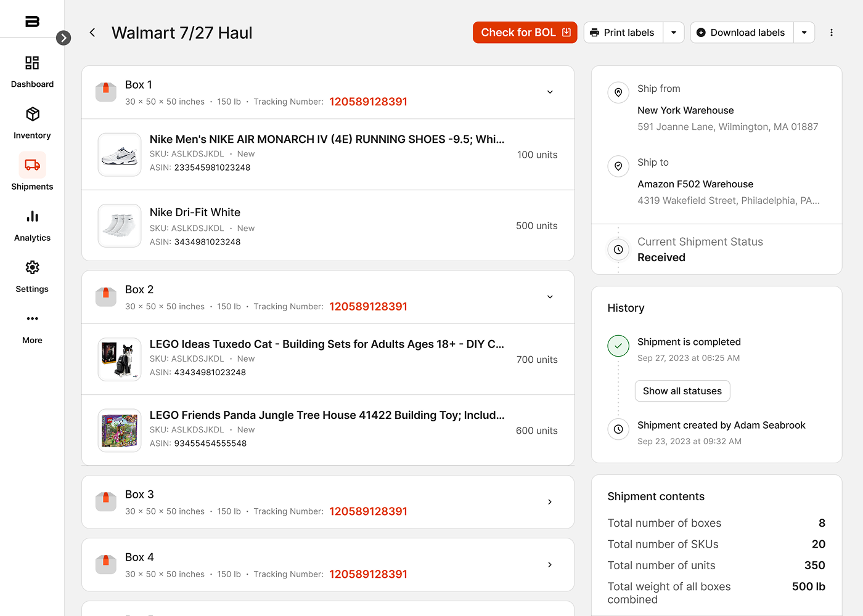This screenshot has width=863, height=616.
Task: Open Nike Dri-Fit White socks thumbnail
Action: (120, 225)
